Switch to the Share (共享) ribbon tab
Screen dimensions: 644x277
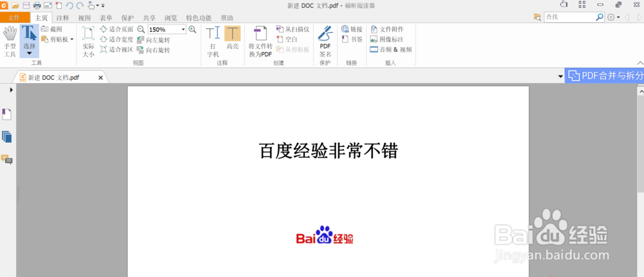(149, 17)
